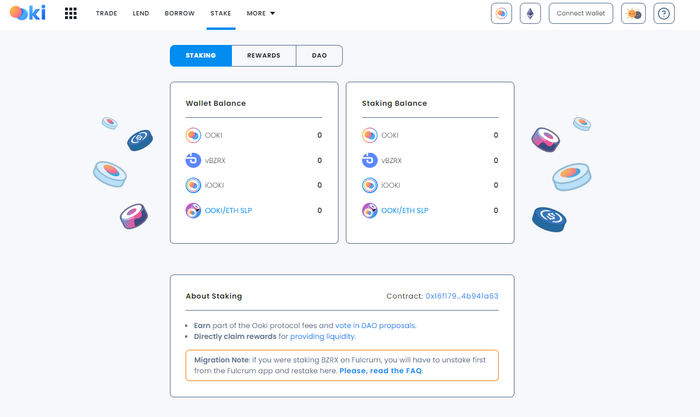700x417 pixels.
Task: Switch to the Staking tab
Action: [201, 56]
